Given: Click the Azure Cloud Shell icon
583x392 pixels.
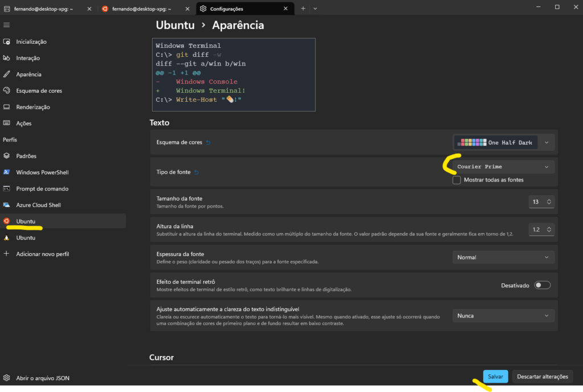Looking at the screenshot, I should pyautogui.click(x=7, y=205).
